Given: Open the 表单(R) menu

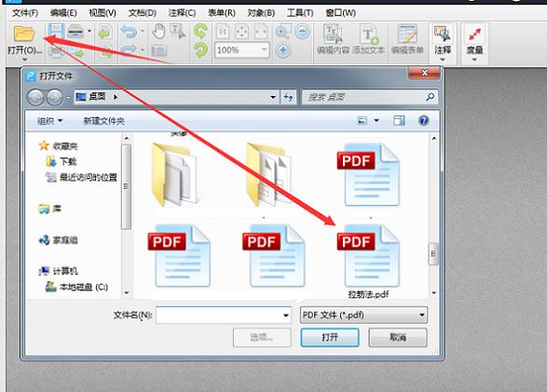Looking at the screenshot, I should [x=222, y=13].
